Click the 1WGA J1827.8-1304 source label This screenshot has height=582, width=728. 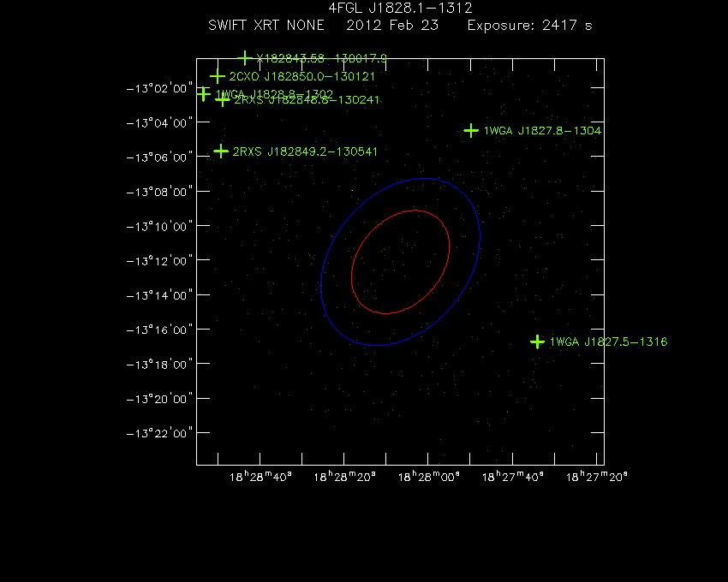[543, 131]
